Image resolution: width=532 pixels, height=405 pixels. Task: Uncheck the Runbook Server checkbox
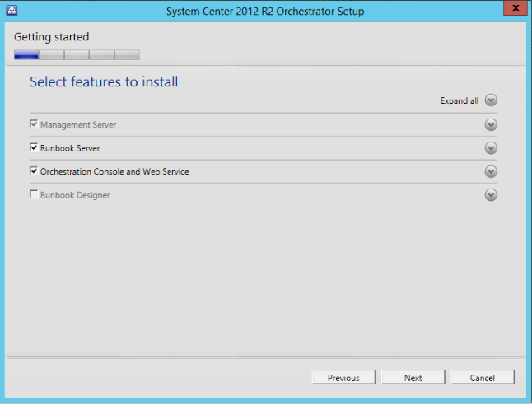pyautogui.click(x=34, y=148)
